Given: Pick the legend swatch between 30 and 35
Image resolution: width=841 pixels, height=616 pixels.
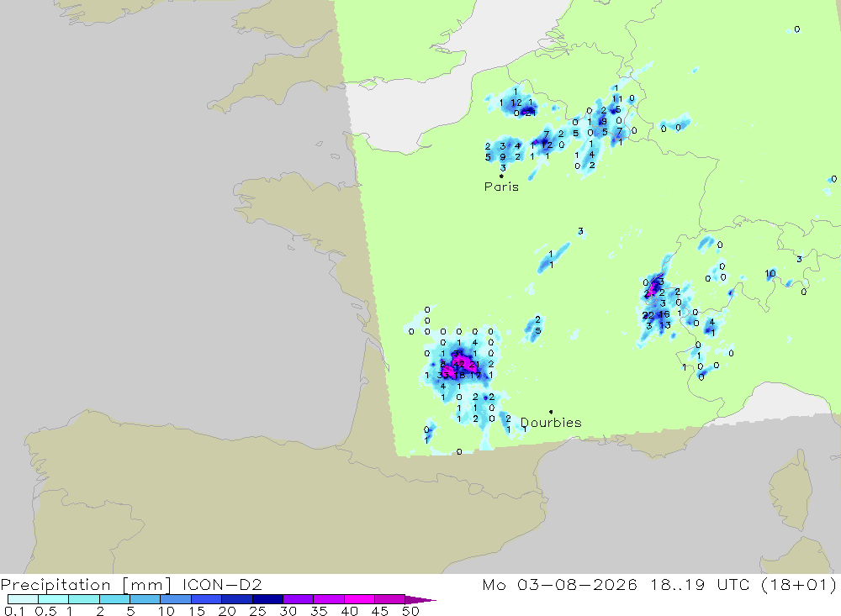Looking at the screenshot, I should 298,599.
